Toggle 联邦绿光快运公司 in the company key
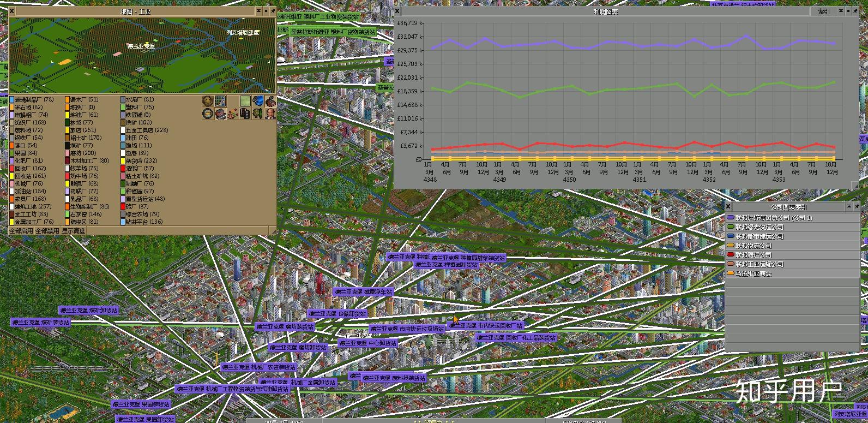Viewport: 868px width, 423px height. pyautogui.click(x=793, y=227)
